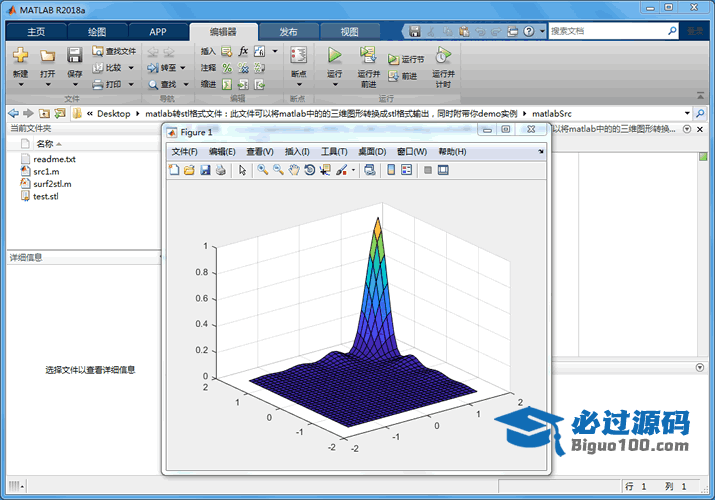The width and height of the screenshot is (715, 500).
Task: Click the address bar search icon
Action: pyautogui.click(x=700, y=113)
